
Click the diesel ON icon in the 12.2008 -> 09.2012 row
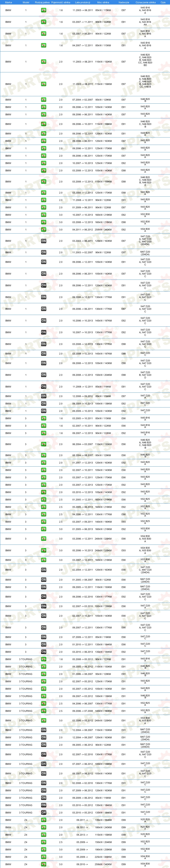tap(43, 396)
